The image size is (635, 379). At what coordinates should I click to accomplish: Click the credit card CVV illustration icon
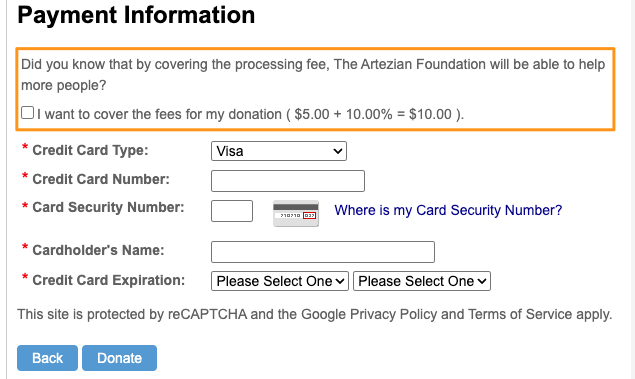[x=296, y=213]
